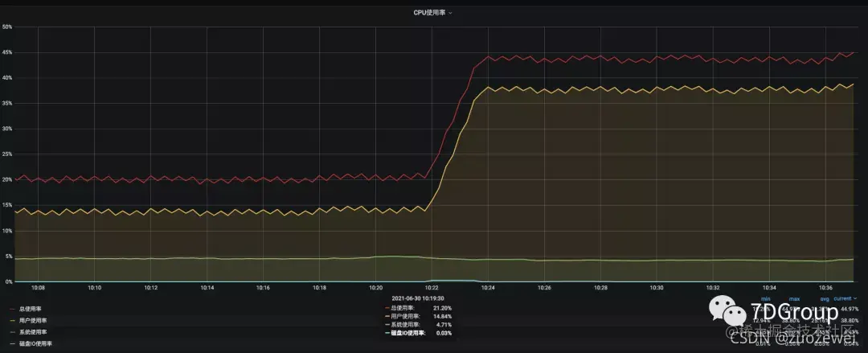Screen dimensions: 868x353
Task: Open the cyan color swatch beside legend 磁盘IO使用率
Action: point(12,343)
